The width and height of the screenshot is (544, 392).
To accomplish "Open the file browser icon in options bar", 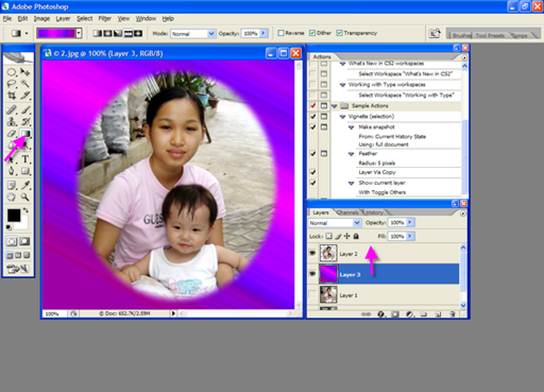I will 434,33.
